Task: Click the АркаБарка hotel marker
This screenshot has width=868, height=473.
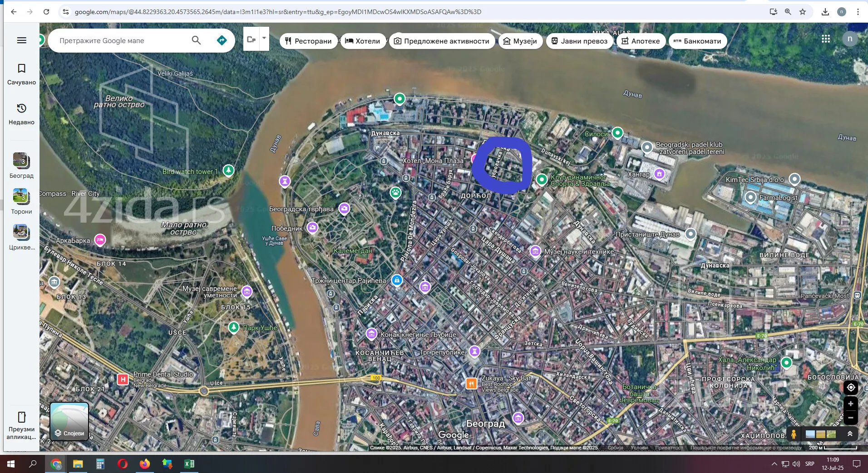Action: pos(100,239)
